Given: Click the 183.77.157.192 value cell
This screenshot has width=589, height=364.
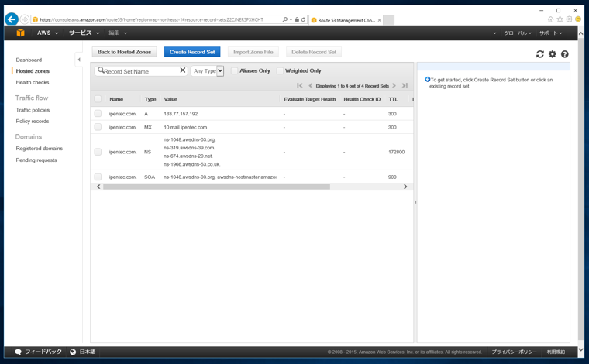Looking at the screenshot, I should tap(181, 114).
